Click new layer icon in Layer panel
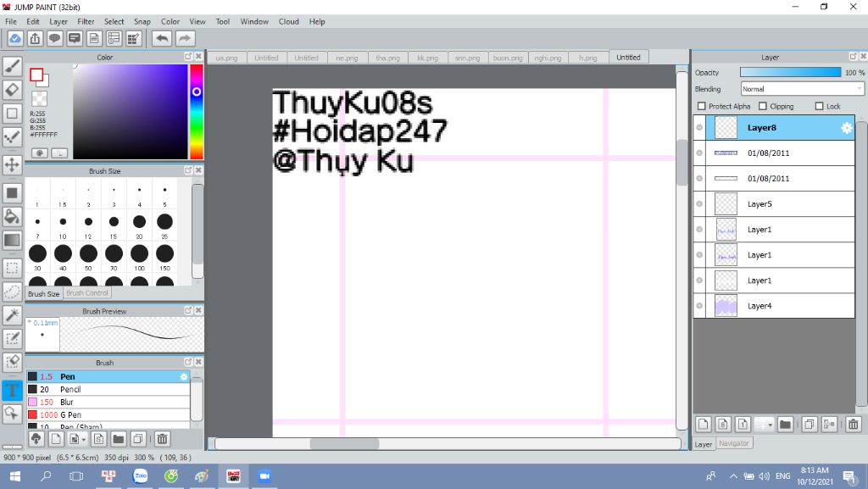Image resolution: width=868 pixels, height=489 pixels. point(703,425)
